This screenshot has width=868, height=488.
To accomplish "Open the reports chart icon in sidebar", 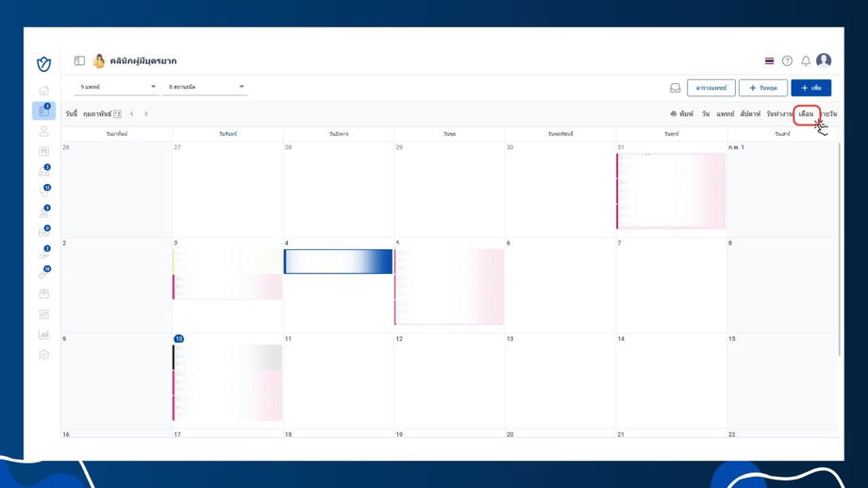I will click(43, 334).
